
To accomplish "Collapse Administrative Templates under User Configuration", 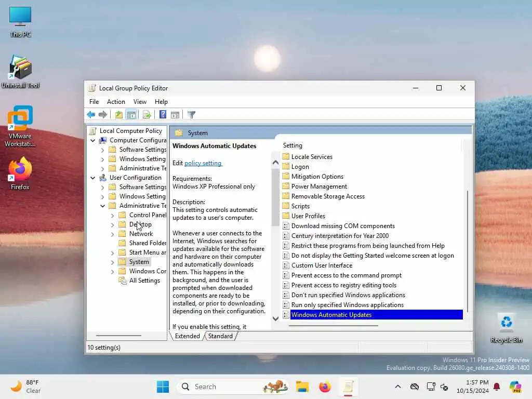I will 102,206.
